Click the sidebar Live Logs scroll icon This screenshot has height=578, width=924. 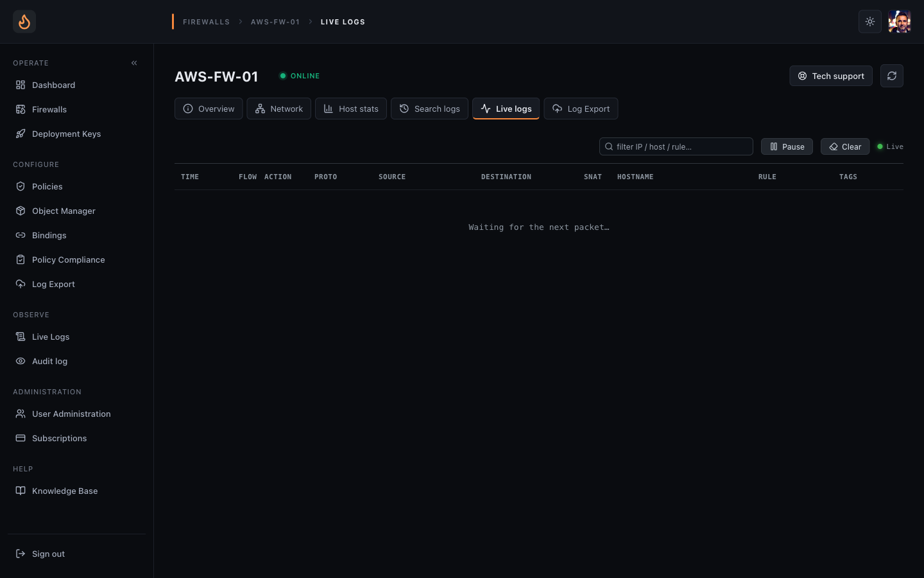point(21,337)
